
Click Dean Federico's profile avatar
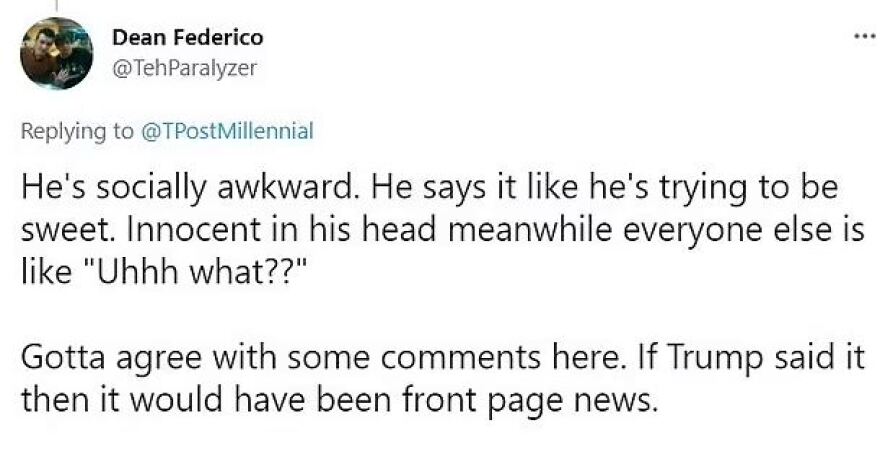[56, 55]
